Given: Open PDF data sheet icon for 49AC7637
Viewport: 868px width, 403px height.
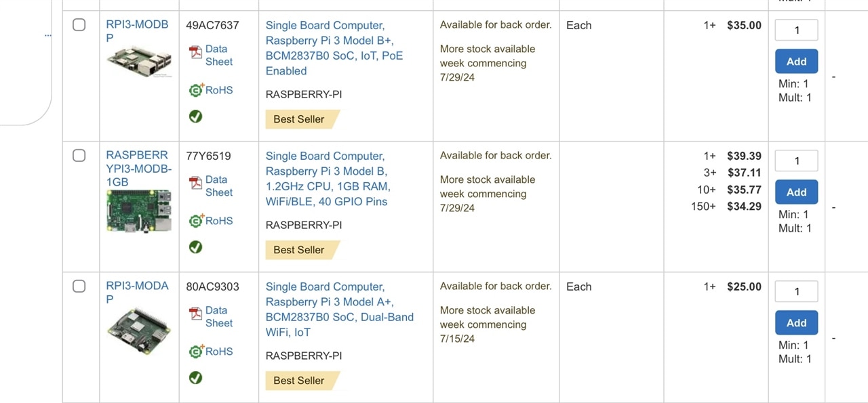Looking at the screenshot, I should (x=196, y=53).
